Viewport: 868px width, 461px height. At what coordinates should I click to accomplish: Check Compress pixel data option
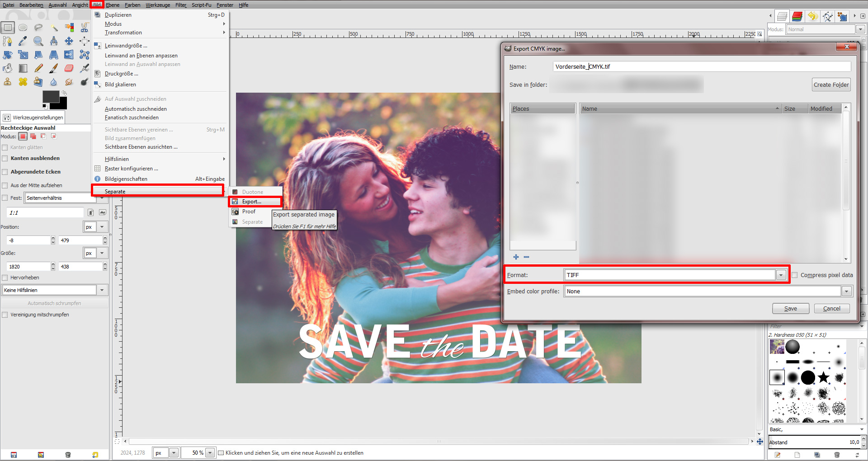[x=795, y=275]
